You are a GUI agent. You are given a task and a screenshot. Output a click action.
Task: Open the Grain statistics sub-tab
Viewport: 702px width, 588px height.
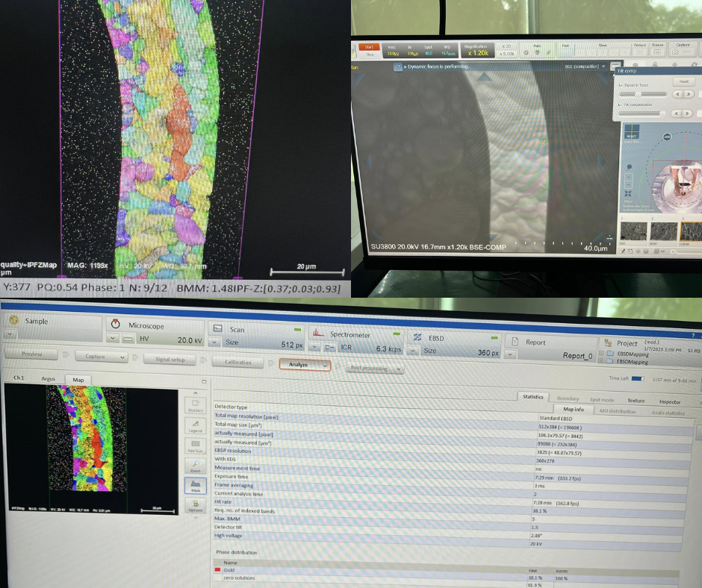(668, 413)
